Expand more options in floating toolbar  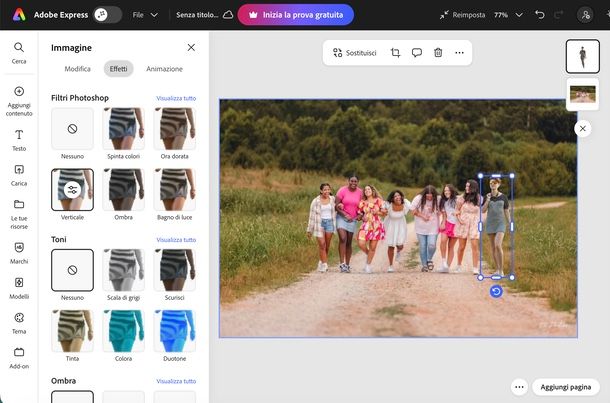(459, 52)
